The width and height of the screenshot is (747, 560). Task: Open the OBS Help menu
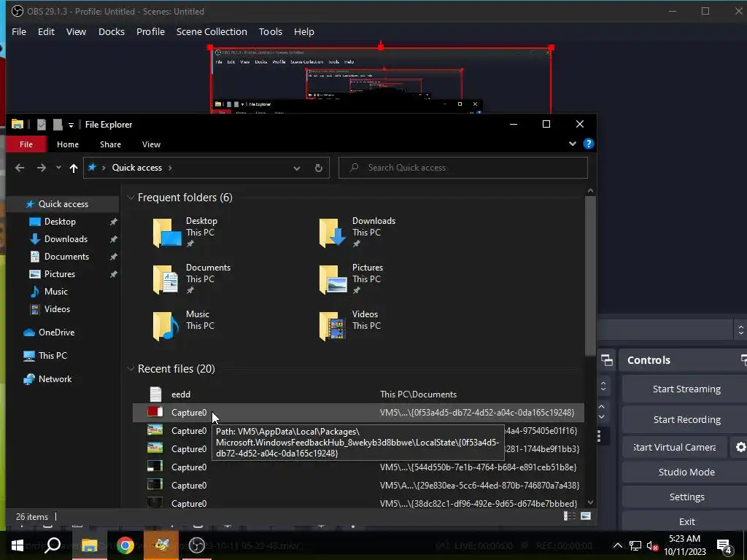pyautogui.click(x=304, y=31)
